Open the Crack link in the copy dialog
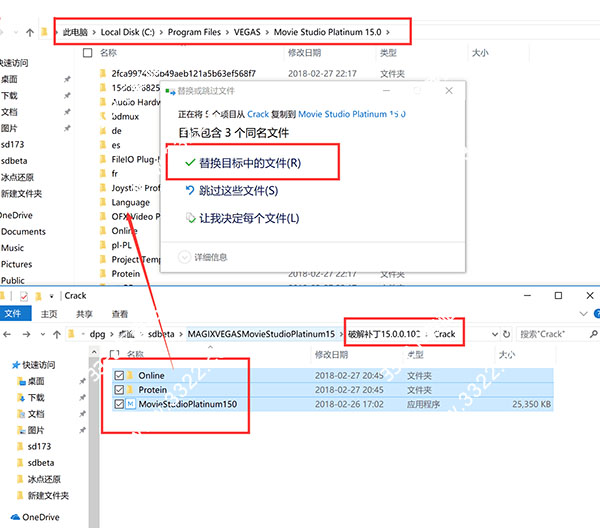Screen dimensions: 600x528 click(258, 114)
